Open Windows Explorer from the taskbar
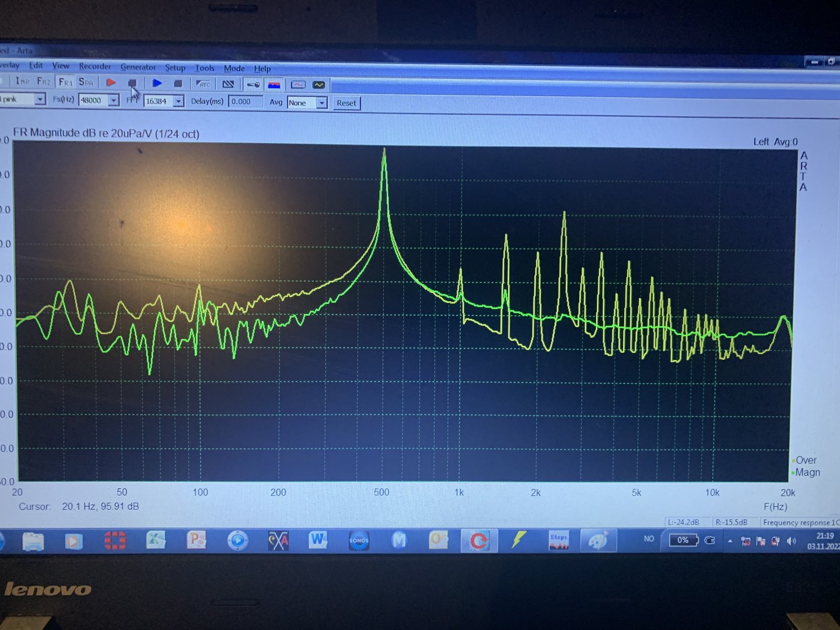 point(33,541)
